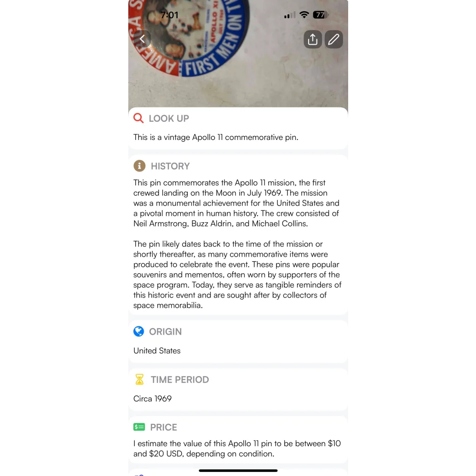Tap the ORIGIN section heading
The height and width of the screenshot is (476, 476).
(x=165, y=331)
